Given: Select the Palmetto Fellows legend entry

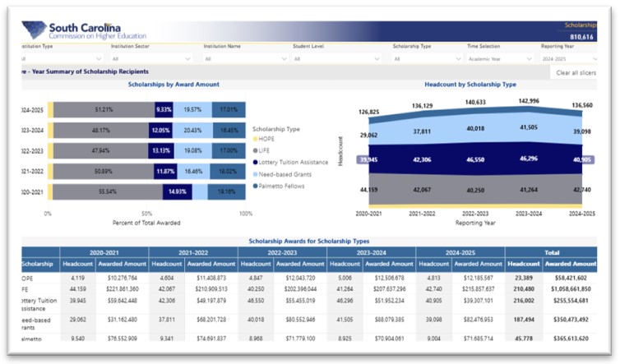Looking at the screenshot, I should tap(279, 187).
